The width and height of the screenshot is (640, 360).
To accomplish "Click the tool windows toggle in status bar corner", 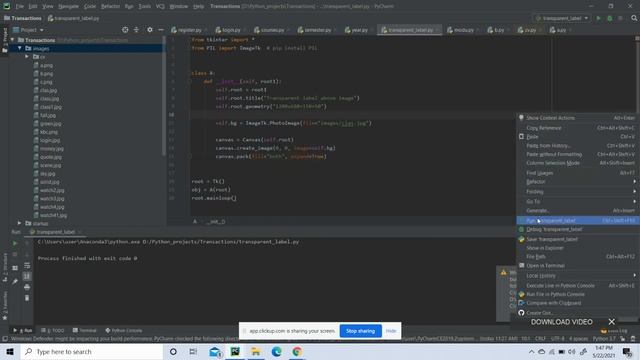I will [x=4, y=339].
